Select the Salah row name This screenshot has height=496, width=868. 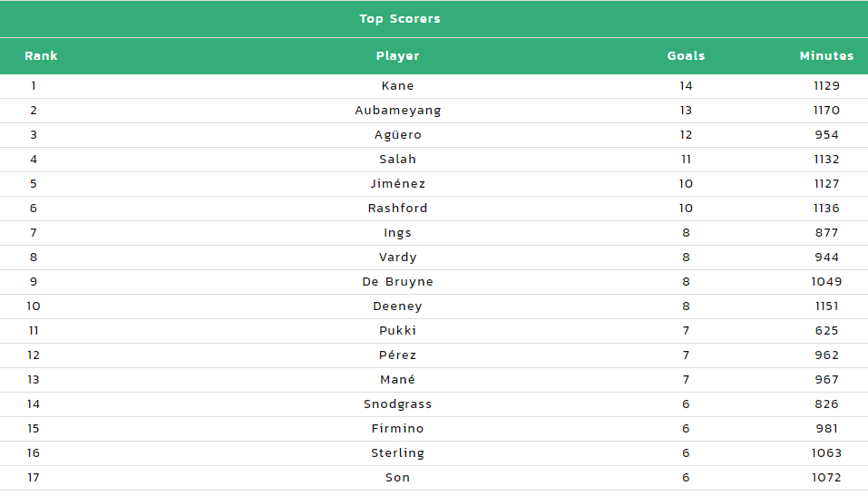tap(397, 160)
